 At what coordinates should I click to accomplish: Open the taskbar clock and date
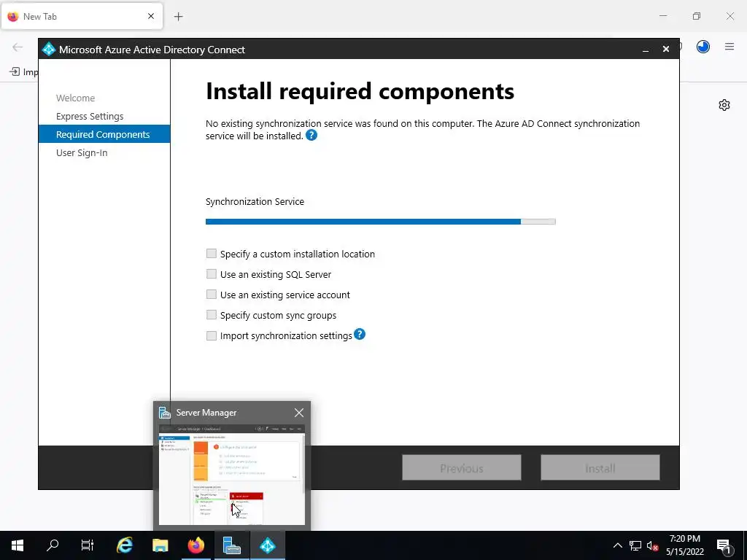point(684,545)
